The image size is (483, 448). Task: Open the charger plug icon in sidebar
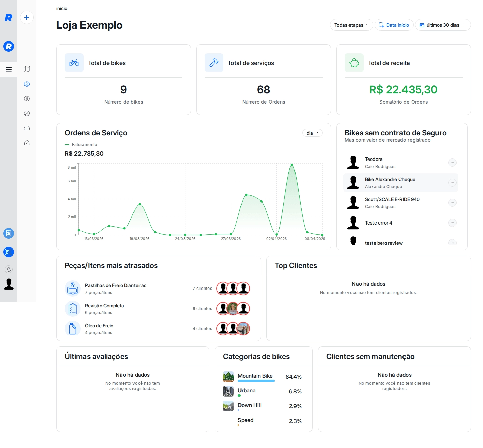[26, 99]
